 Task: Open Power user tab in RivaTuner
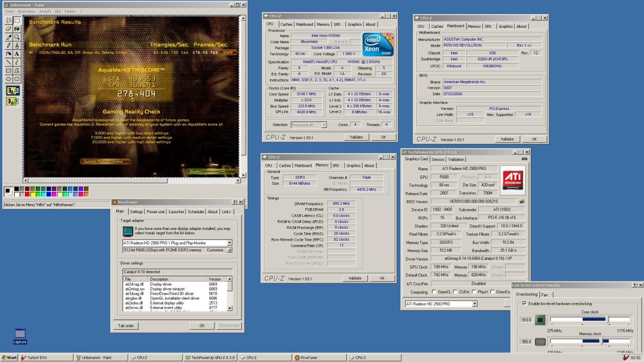tap(156, 212)
